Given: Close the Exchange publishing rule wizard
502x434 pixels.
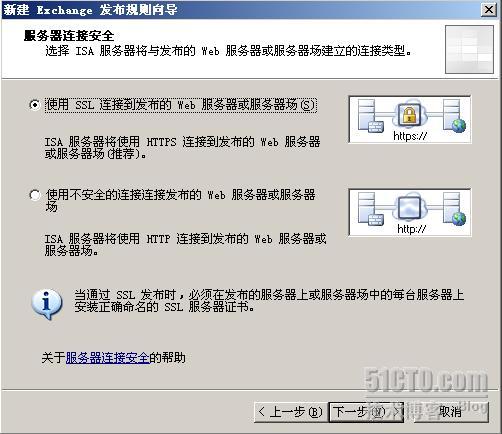Looking at the screenshot, I should tap(489, 9).
